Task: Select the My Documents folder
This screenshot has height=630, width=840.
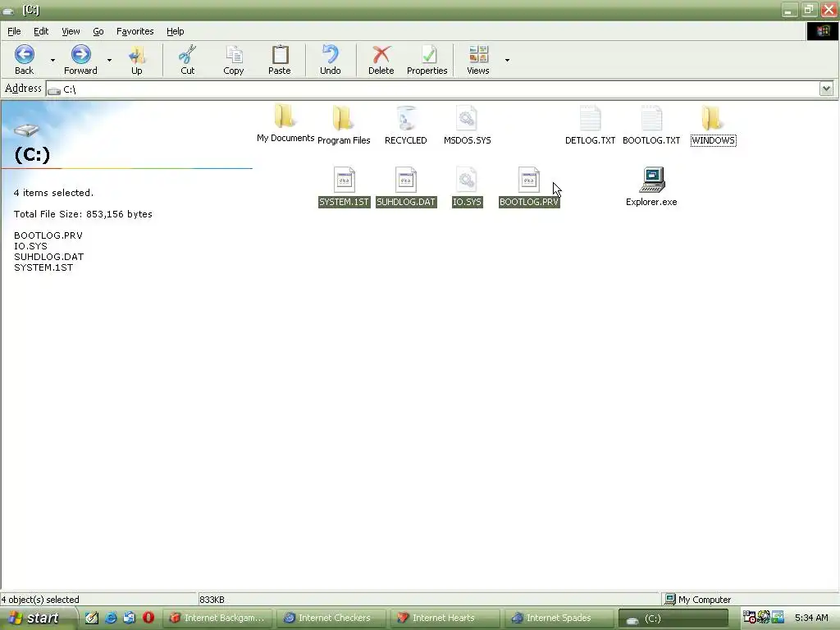Action: coord(285,124)
